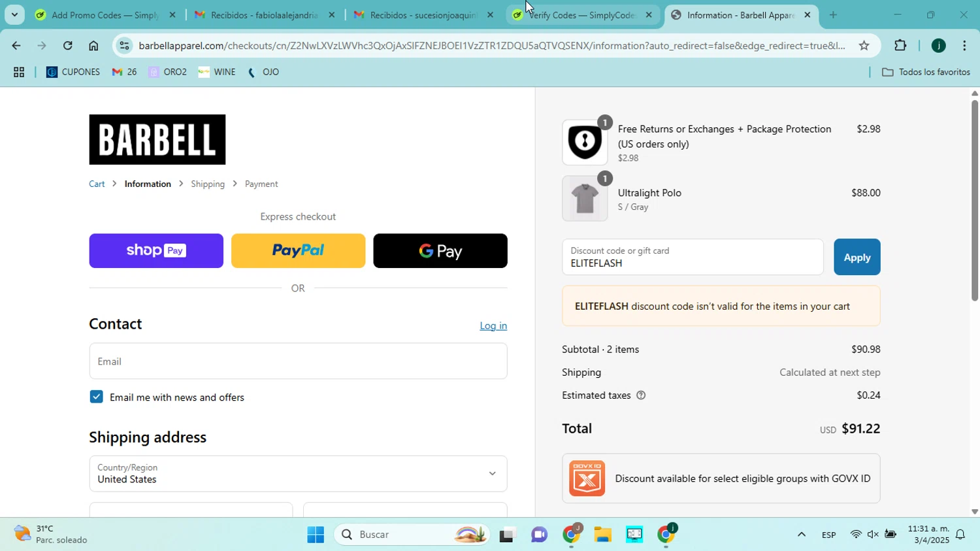Viewport: 980px width, 551px height.
Task: Click the Shop Pay express checkout button
Action: point(156,251)
